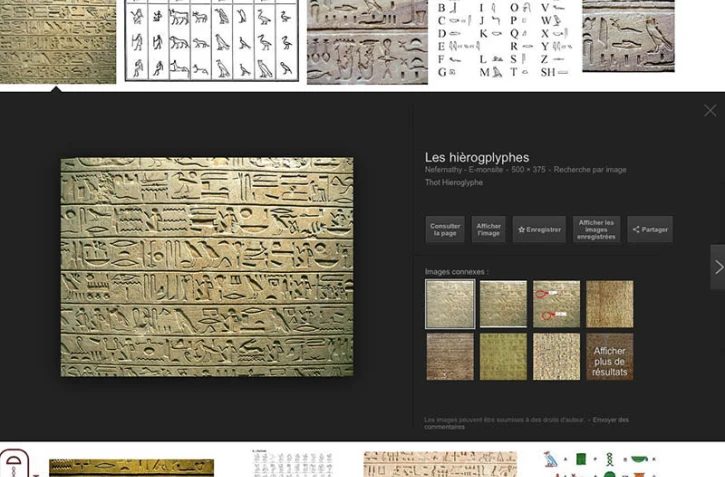The width and height of the screenshot is (725, 477).
Task: Click the Nefernathy - E-monsite source link
Action: pyautogui.click(x=464, y=170)
